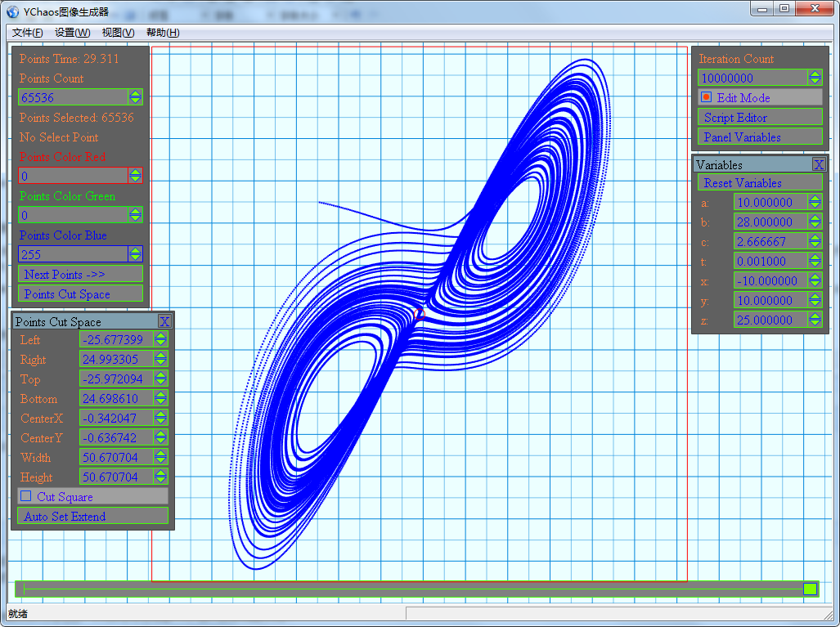The image size is (840, 627).
Task: Open the 文件(F) menu
Action: click(27, 33)
